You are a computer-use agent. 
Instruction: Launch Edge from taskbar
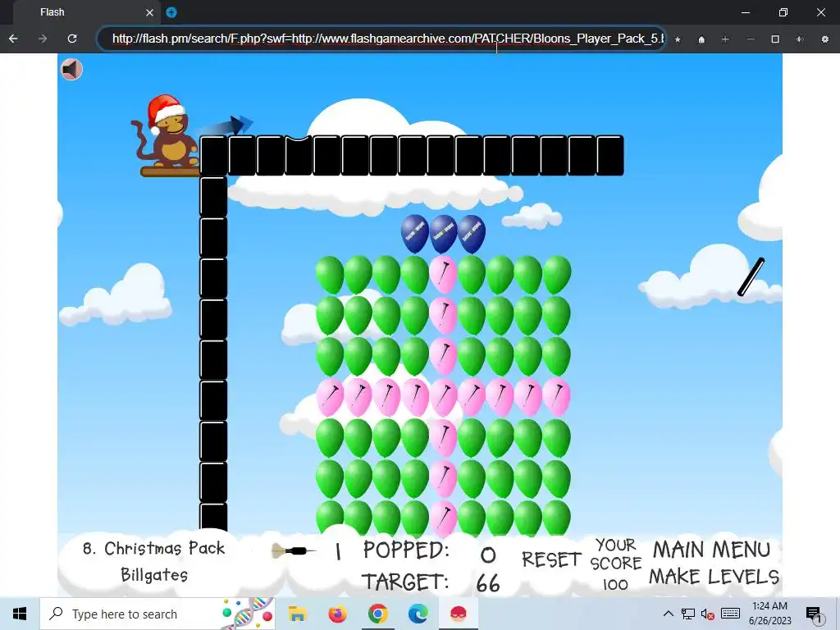[x=418, y=614]
